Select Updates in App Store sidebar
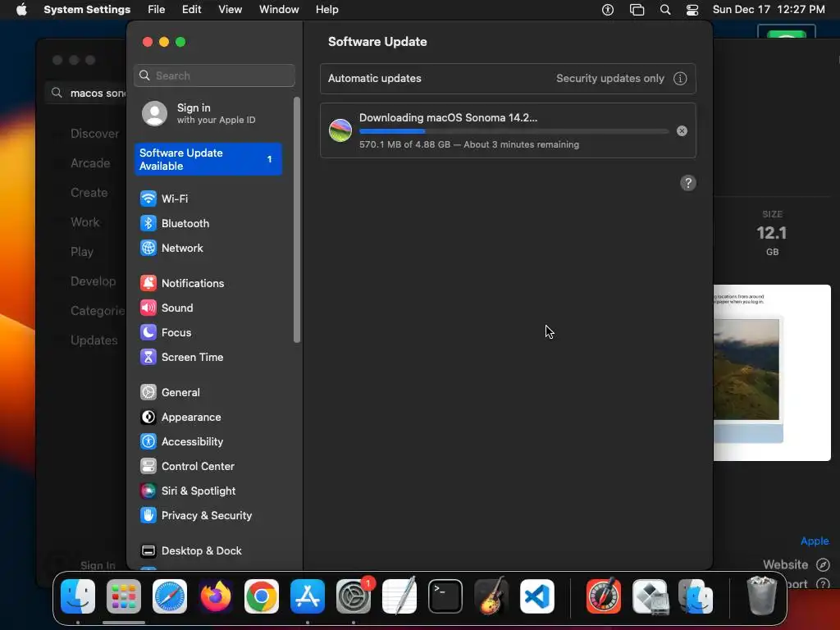The width and height of the screenshot is (840, 630). coord(94,340)
